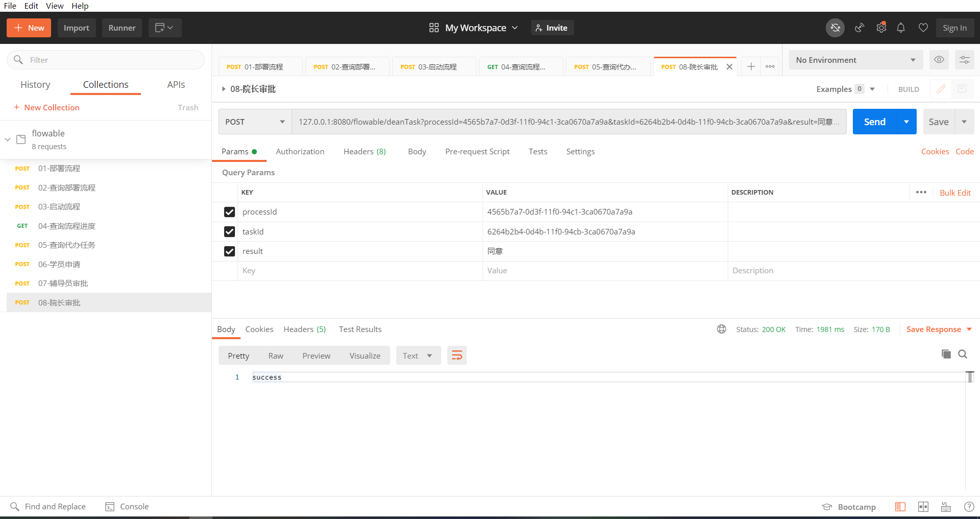Open the Text response format dropdown
980x519 pixels.
pos(417,356)
